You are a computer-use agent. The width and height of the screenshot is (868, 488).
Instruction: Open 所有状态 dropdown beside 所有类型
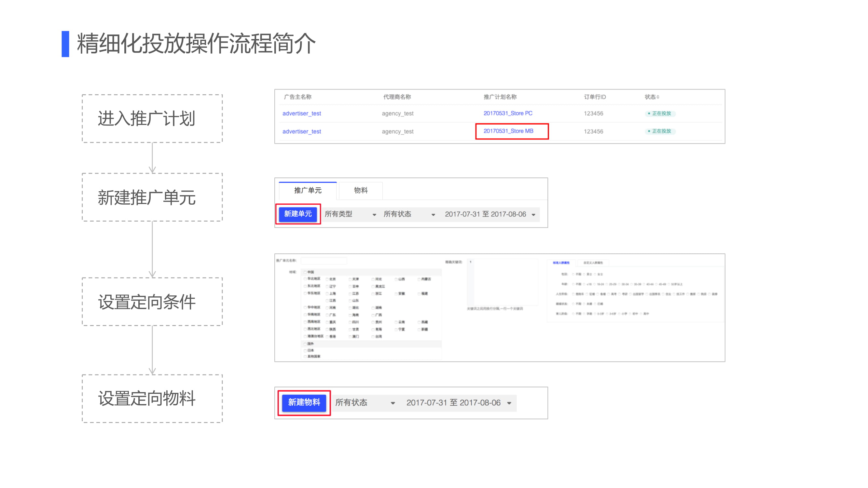click(409, 214)
